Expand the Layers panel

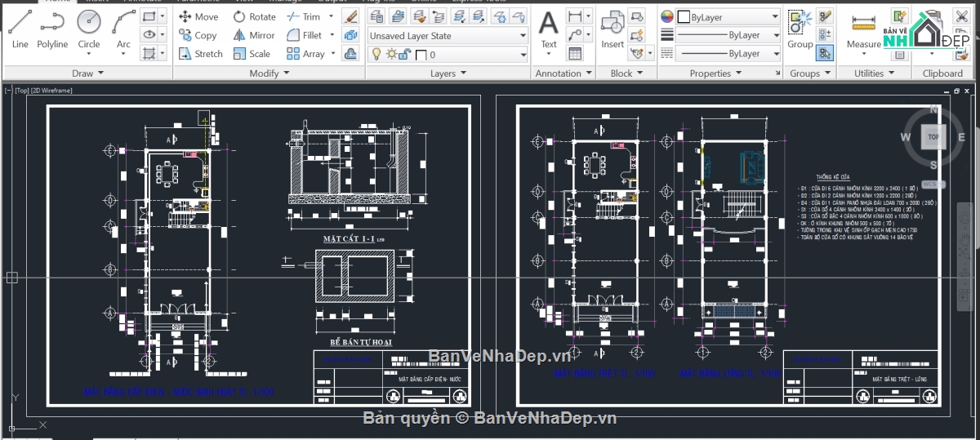click(448, 73)
